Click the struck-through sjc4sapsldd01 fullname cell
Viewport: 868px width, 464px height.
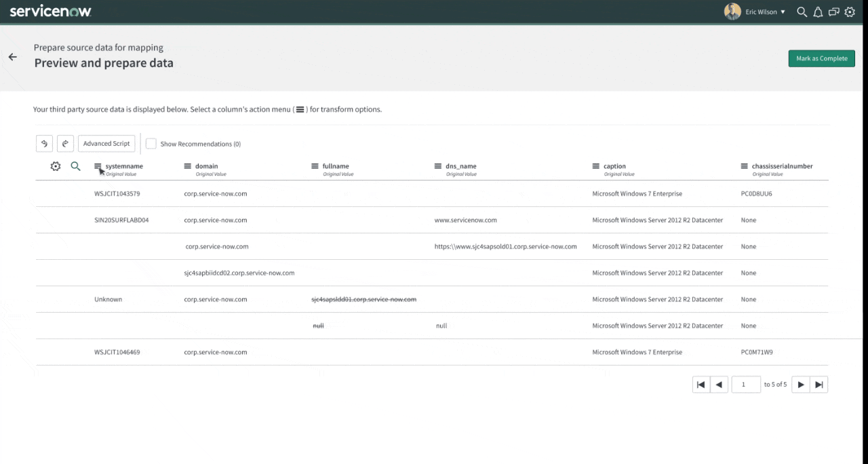pos(364,299)
